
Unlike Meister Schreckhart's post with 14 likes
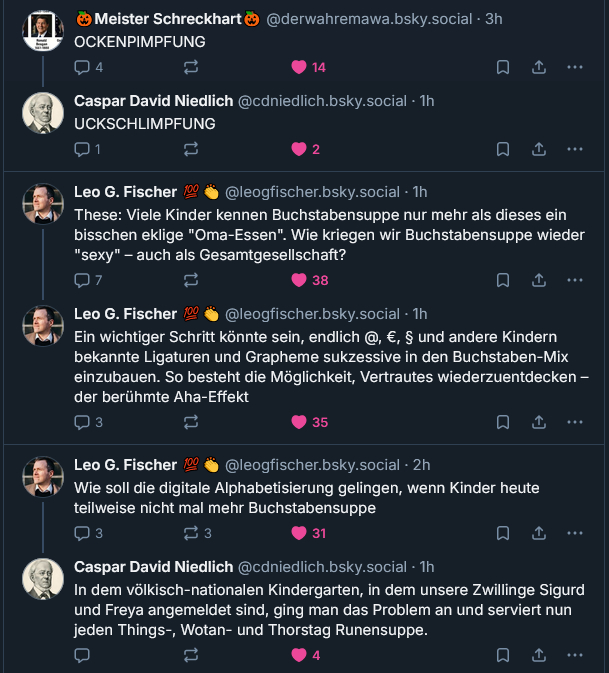(x=298, y=67)
